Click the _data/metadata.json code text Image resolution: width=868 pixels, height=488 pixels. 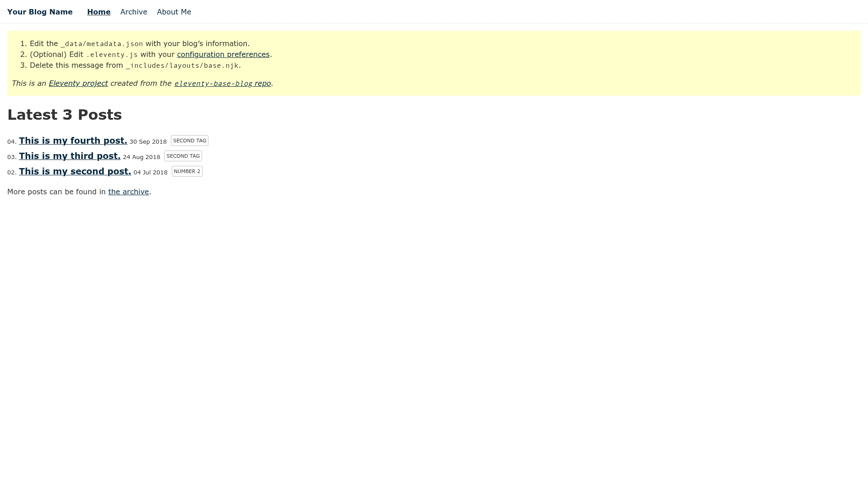[102, 44]
